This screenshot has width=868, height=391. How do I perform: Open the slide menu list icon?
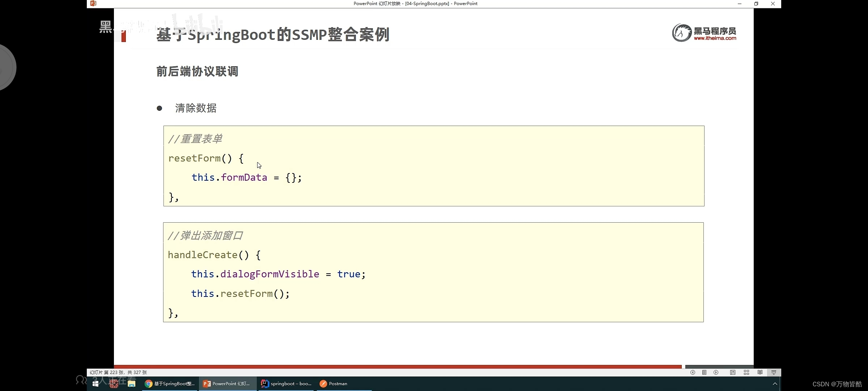704,372
